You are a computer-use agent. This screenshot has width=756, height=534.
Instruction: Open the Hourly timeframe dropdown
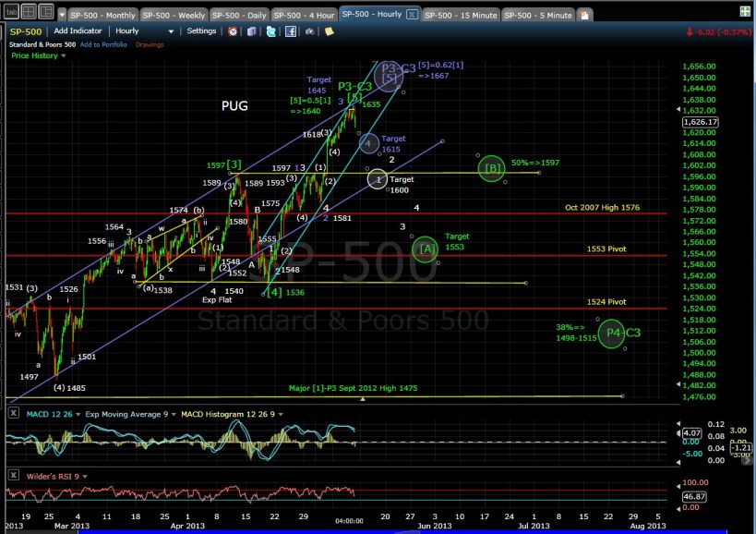click(x=144, y=30)
